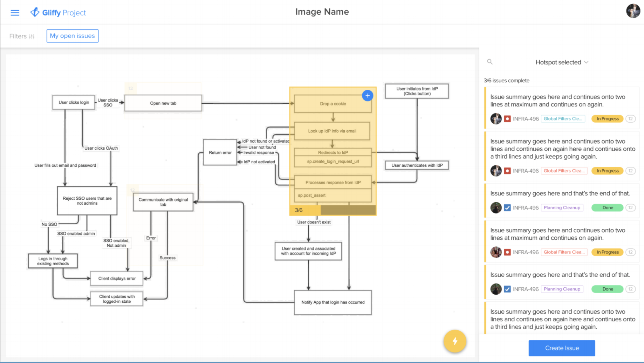This screenshot has width=644, height=363.
Task: Click assignee avatar on first issue
Action: point(496,119)
